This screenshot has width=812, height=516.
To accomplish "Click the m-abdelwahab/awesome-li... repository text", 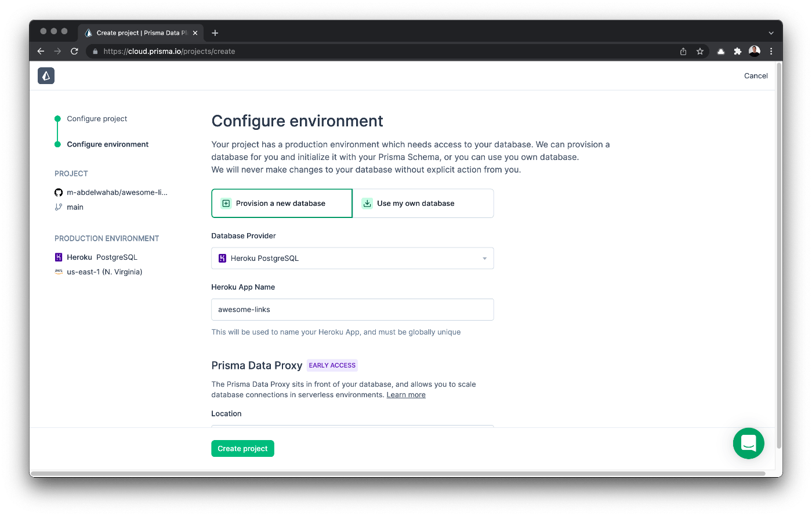I will coord(117,192).
